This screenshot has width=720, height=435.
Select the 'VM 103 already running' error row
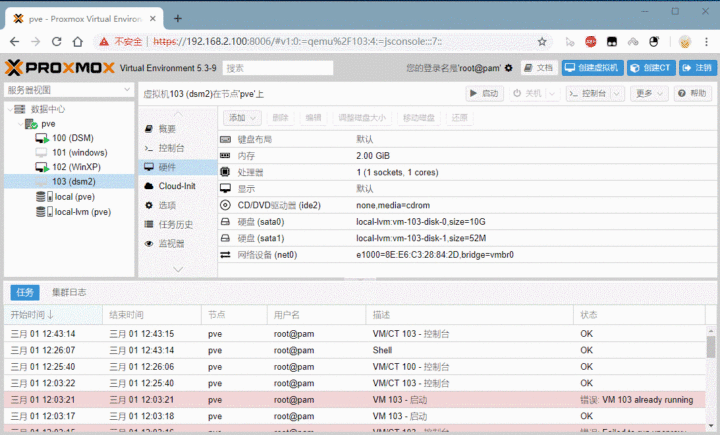355,400
